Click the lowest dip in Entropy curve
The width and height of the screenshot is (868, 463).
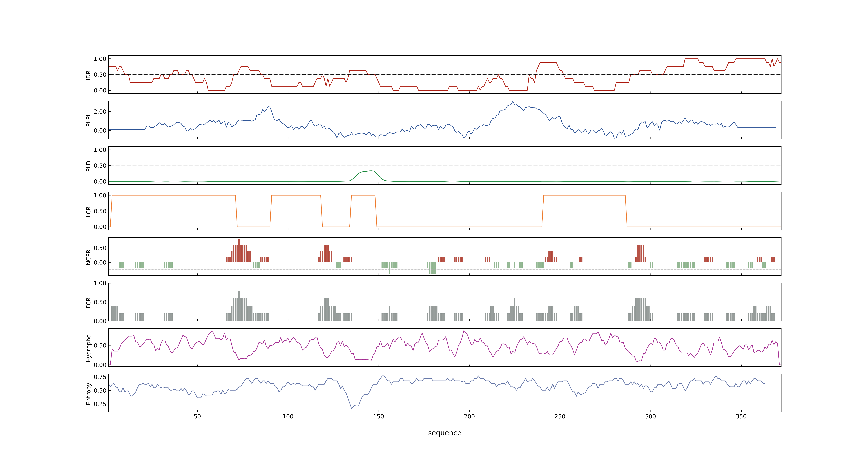[x=352, y=408]
